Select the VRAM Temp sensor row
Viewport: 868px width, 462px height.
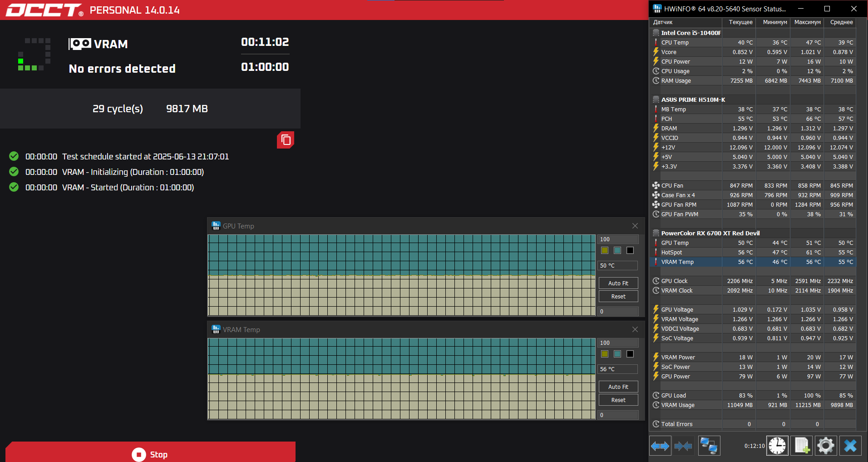753,262
